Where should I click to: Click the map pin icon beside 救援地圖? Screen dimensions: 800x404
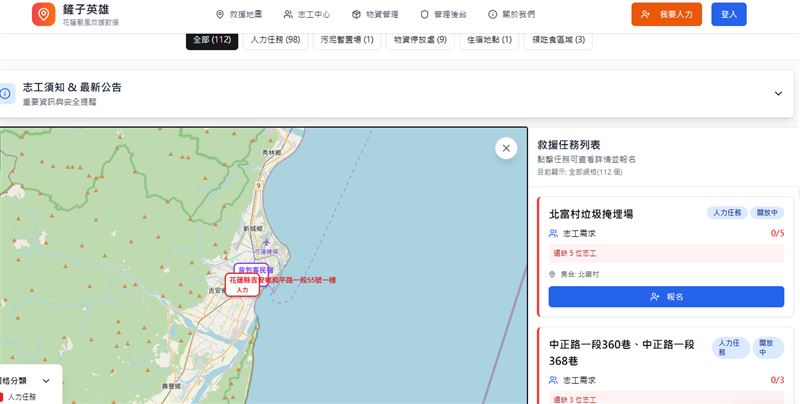(x=220, y=14)
